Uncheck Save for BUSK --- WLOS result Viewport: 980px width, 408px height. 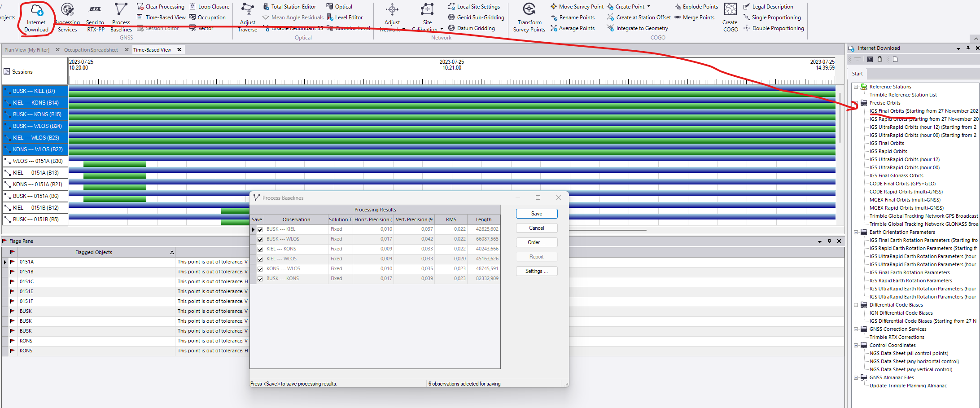pyautogui.click(x=260, y=239)
